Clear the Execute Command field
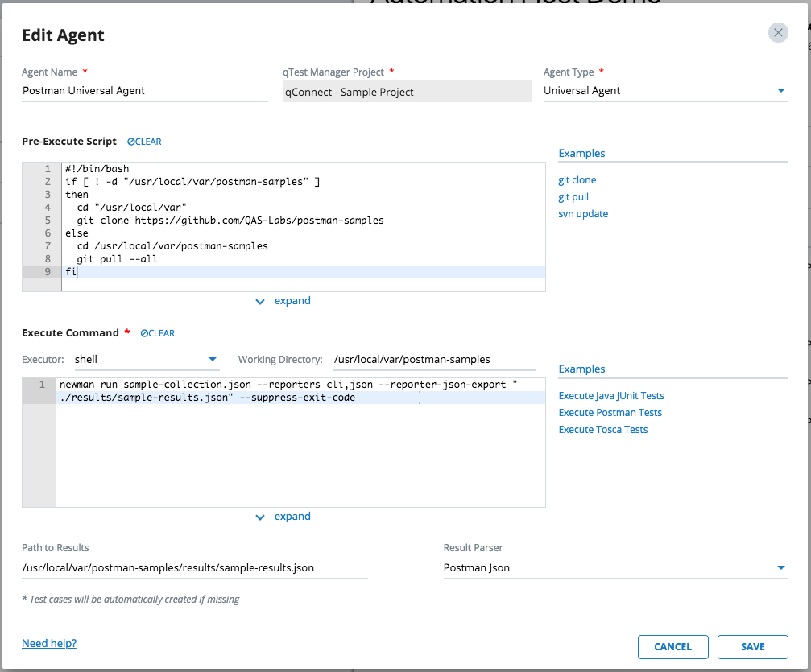This screenshot has width=811, height=672. [x=157, y=333]
